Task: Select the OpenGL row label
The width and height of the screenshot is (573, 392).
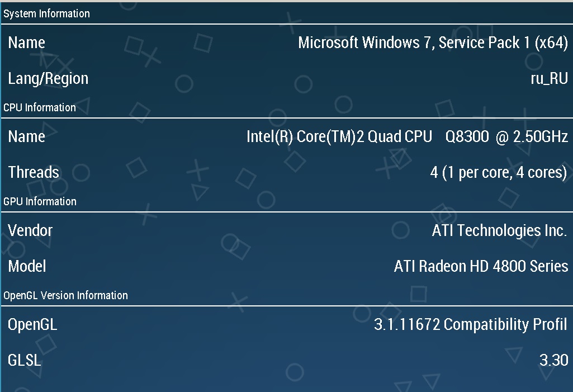Action: [x=32, y=324]
